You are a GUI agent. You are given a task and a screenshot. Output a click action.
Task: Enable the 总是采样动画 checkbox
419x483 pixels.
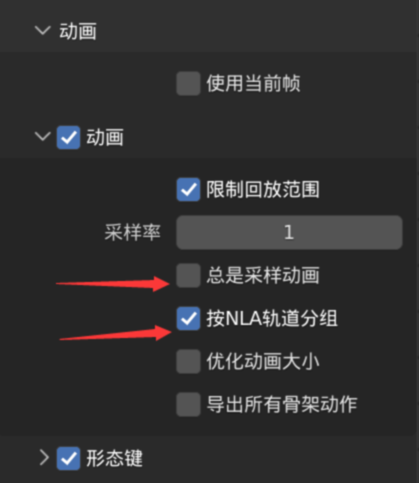(x=188, y=275)
